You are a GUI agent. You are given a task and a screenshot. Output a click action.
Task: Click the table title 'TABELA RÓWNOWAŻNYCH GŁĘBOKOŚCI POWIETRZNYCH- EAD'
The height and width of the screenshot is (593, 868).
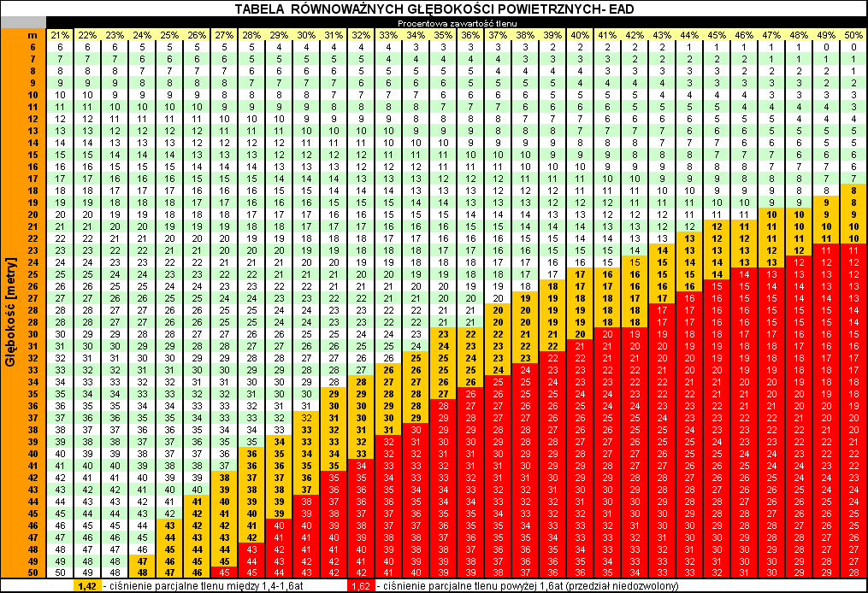coord(434,9)
